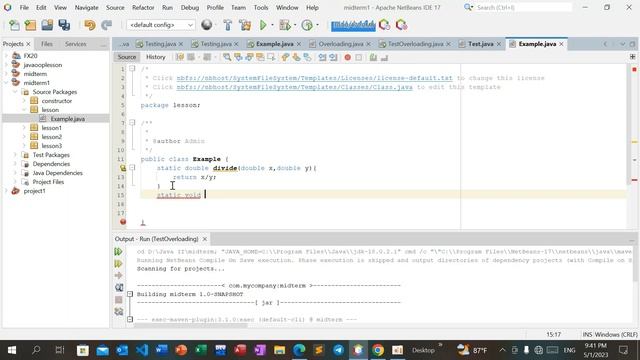Screen dimensions: 640x360
Task: Open the dropdown arrow beside Profile Project
Action: [x=317, y=25]
